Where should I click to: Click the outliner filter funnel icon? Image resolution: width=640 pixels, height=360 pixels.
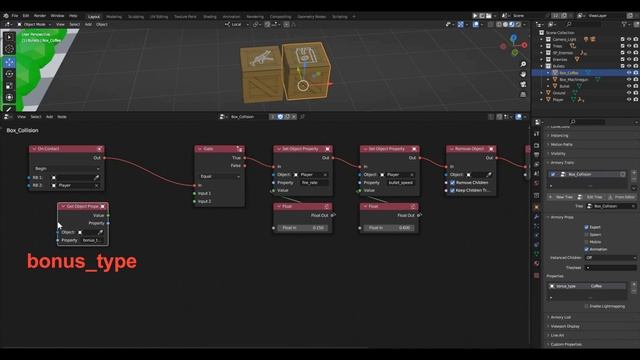[624, 24]
